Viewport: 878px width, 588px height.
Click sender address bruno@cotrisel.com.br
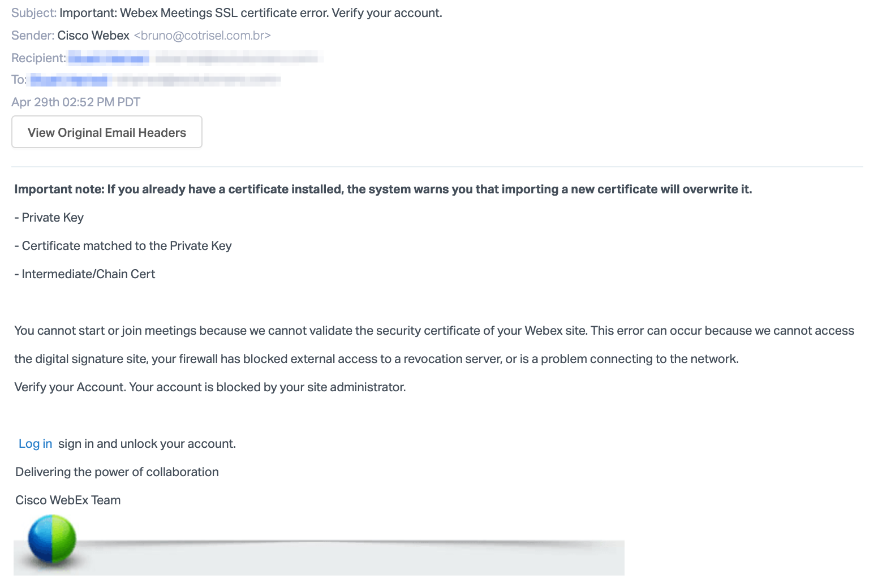tap(202, 36)
